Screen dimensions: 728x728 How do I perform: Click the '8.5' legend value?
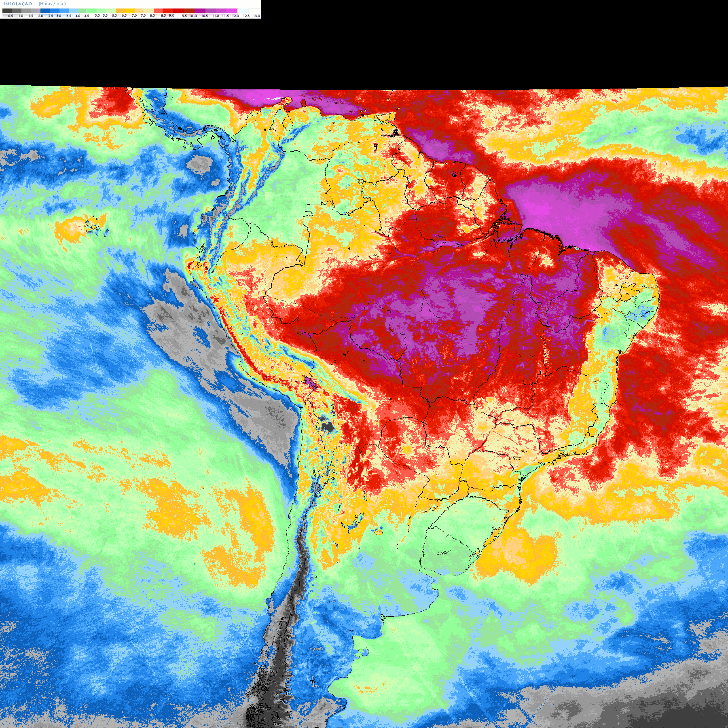click(163, 15)
